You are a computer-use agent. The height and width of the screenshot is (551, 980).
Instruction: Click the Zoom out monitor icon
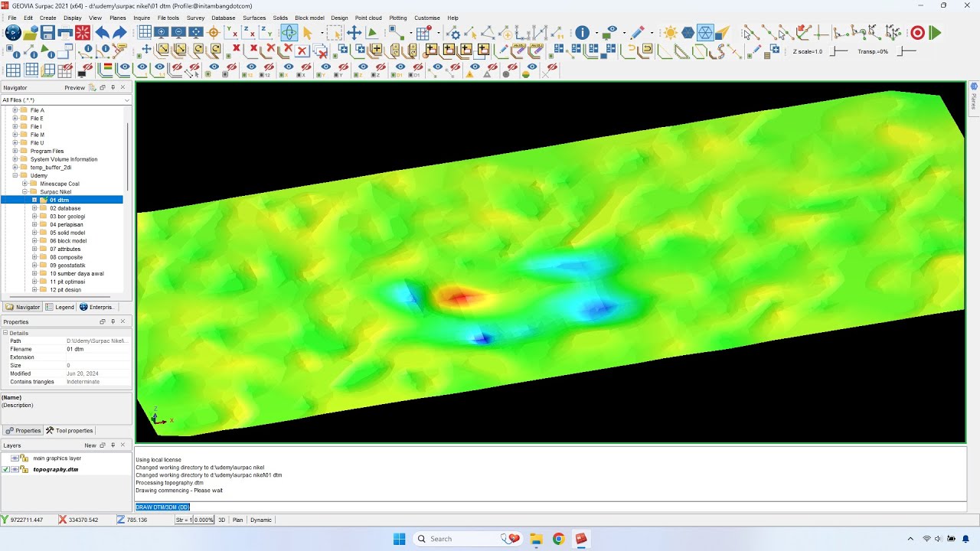(178, 33)
